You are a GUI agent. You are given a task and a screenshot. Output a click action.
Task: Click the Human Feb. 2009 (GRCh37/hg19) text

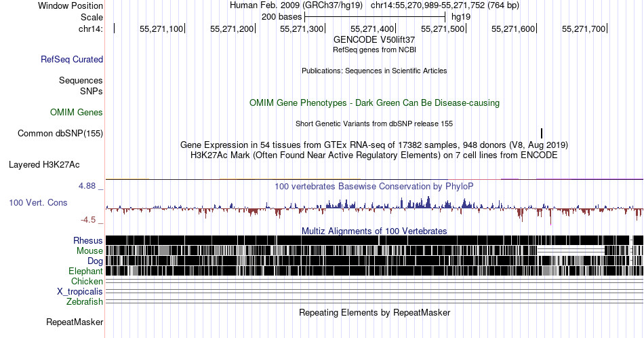[x=296, y=5]
